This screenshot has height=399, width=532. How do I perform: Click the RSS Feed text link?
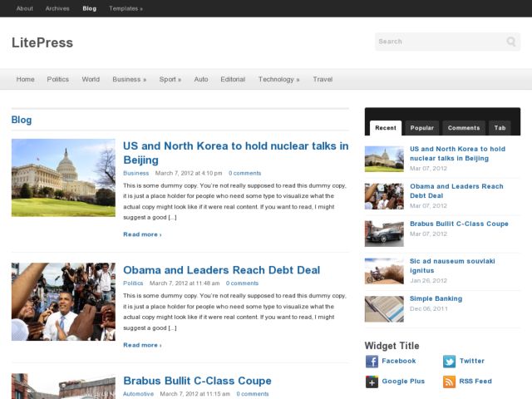(475, 382)
